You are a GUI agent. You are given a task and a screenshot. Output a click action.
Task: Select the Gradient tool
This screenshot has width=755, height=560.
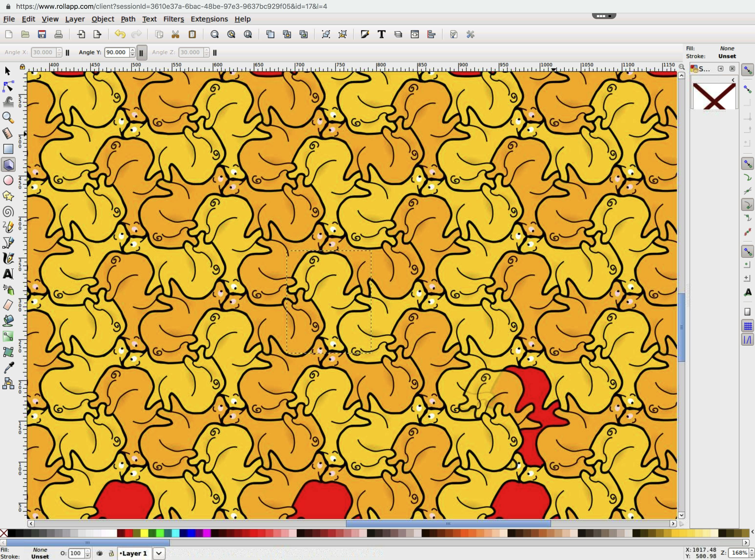click(9, 336)
